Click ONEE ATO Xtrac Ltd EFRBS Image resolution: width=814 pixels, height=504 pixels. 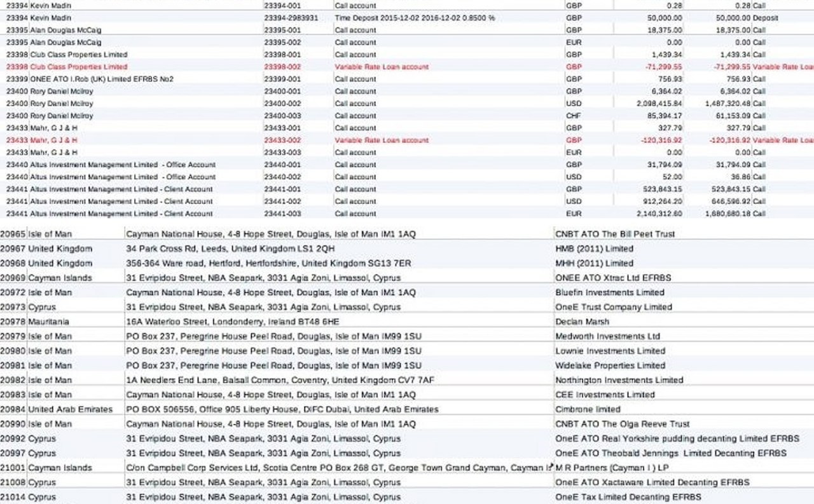(613, 278)
